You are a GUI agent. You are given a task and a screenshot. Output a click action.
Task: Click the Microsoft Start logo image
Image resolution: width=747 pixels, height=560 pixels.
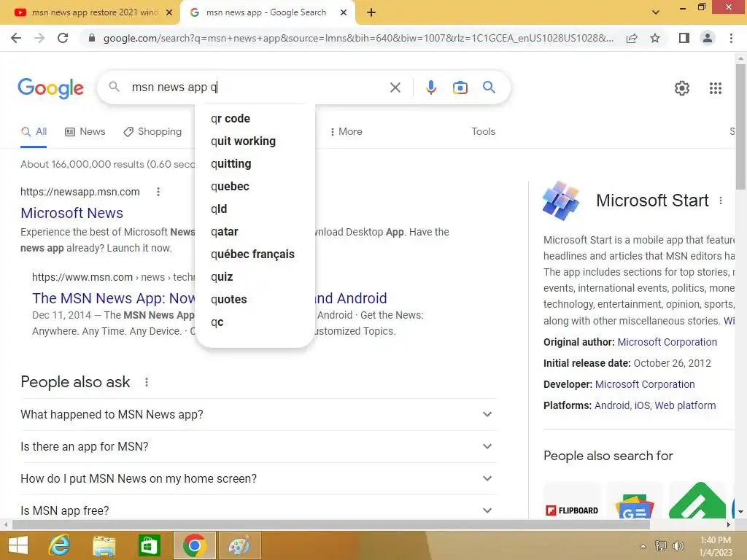coord(561,201)
